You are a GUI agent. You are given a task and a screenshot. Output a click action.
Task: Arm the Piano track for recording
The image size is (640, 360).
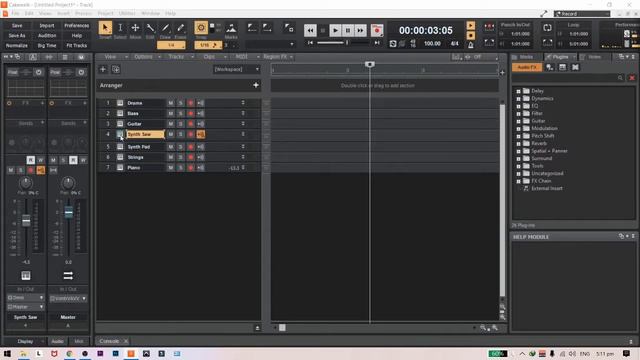coord(191,167)
